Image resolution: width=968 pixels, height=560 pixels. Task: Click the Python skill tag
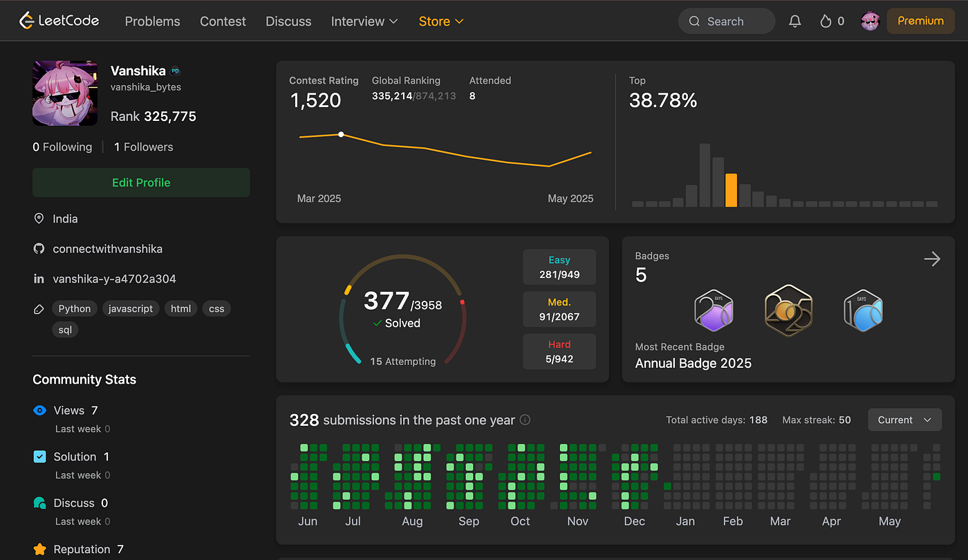pos(75,308)
